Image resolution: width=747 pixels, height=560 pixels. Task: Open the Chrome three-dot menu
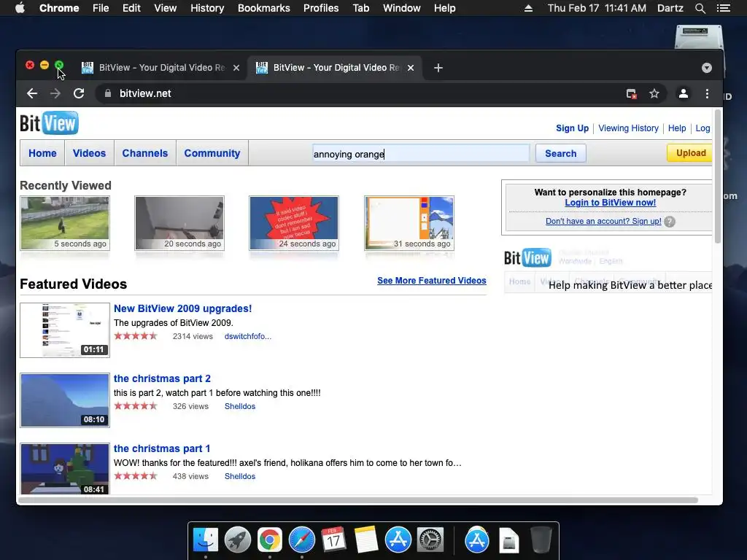click(x=707, y=93)
